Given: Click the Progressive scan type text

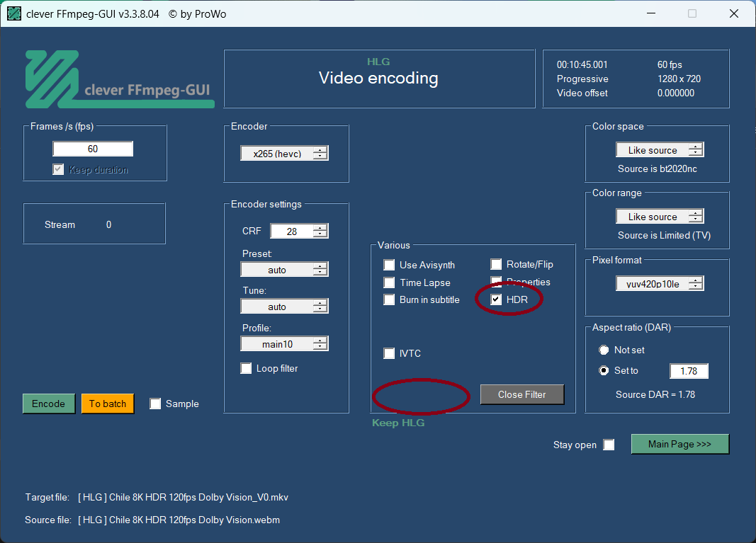Looking at the screenshot, I should click(x=582, y=79).
